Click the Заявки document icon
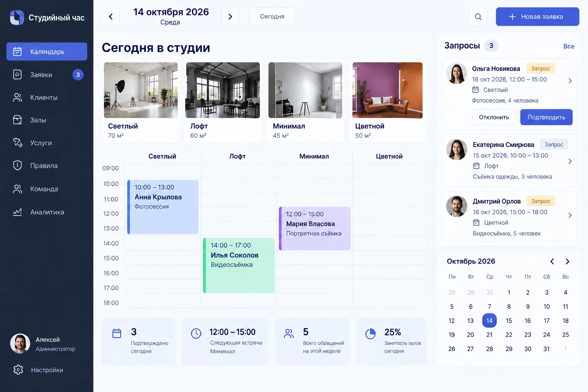 click(x=18, y=74)
